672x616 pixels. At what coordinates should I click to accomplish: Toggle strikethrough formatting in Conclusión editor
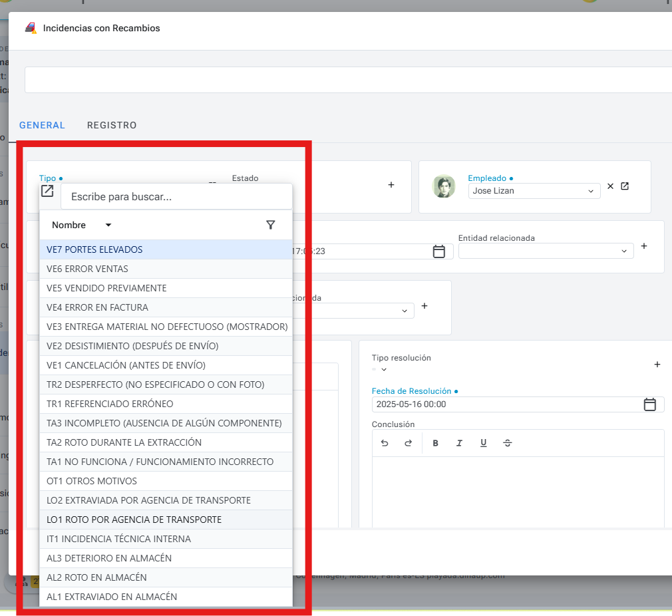508,443
